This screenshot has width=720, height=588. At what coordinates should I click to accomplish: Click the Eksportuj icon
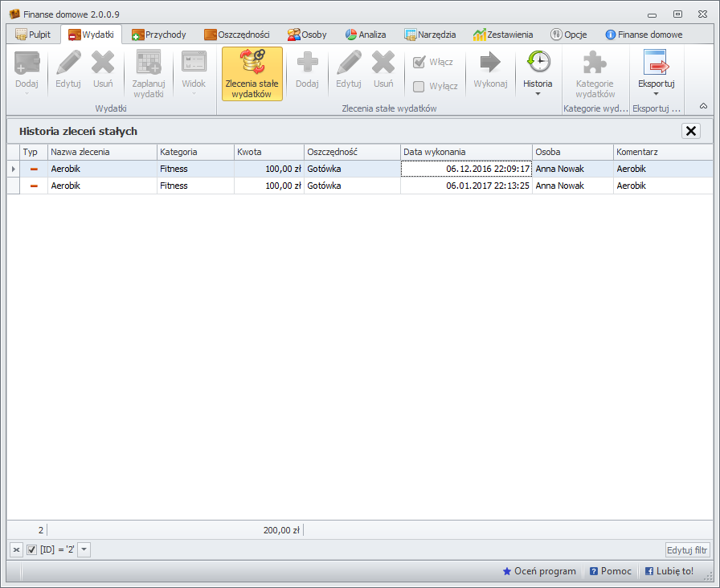tap(656, 64)
